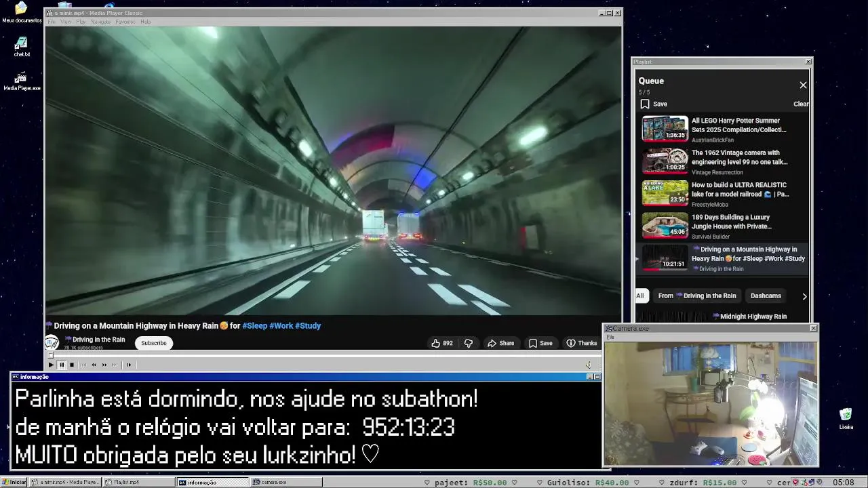Click the Thanks button under the video

point(582,343)
